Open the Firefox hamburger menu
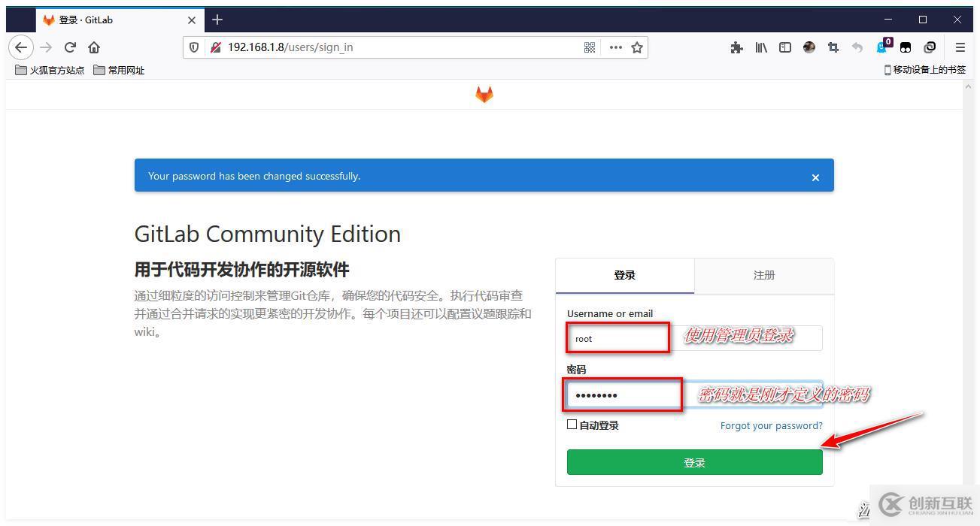This screenshot has width=980, height=526. point(960,47)
